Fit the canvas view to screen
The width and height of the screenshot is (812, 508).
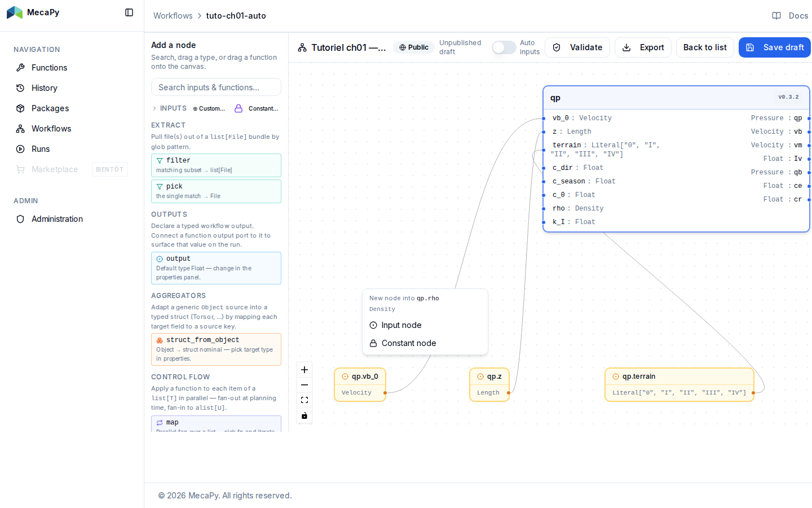click(304, 400)
